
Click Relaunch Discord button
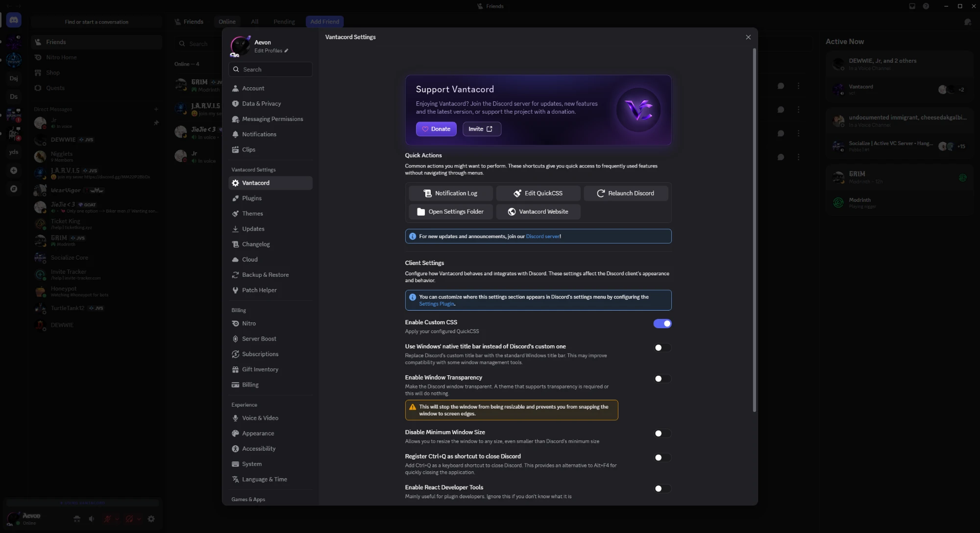pyautogui.click(x=626, y=193)
